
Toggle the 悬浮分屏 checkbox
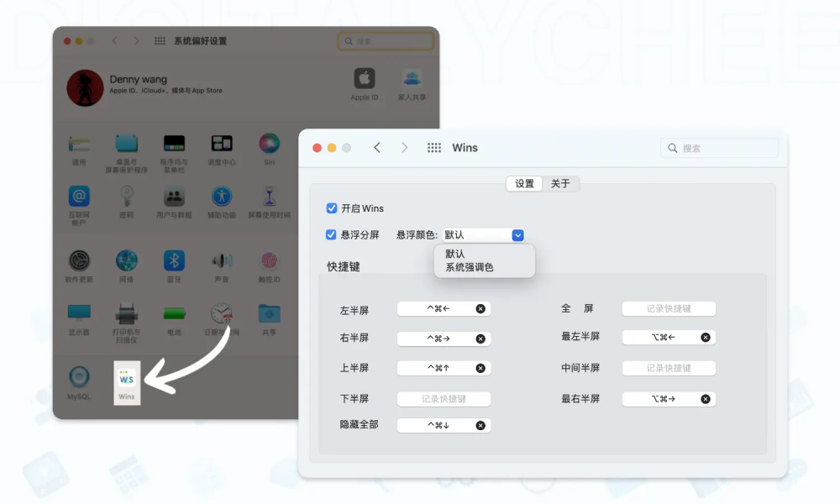[331, 234]
